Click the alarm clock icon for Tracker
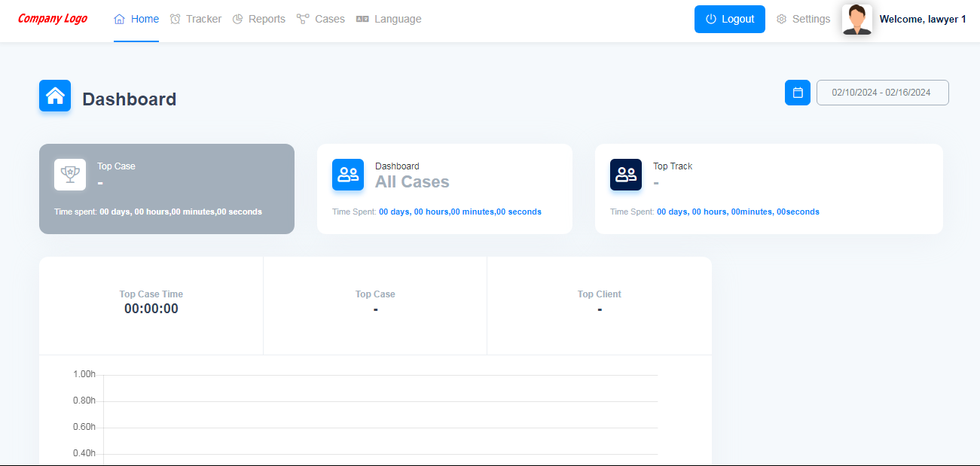 176,20
